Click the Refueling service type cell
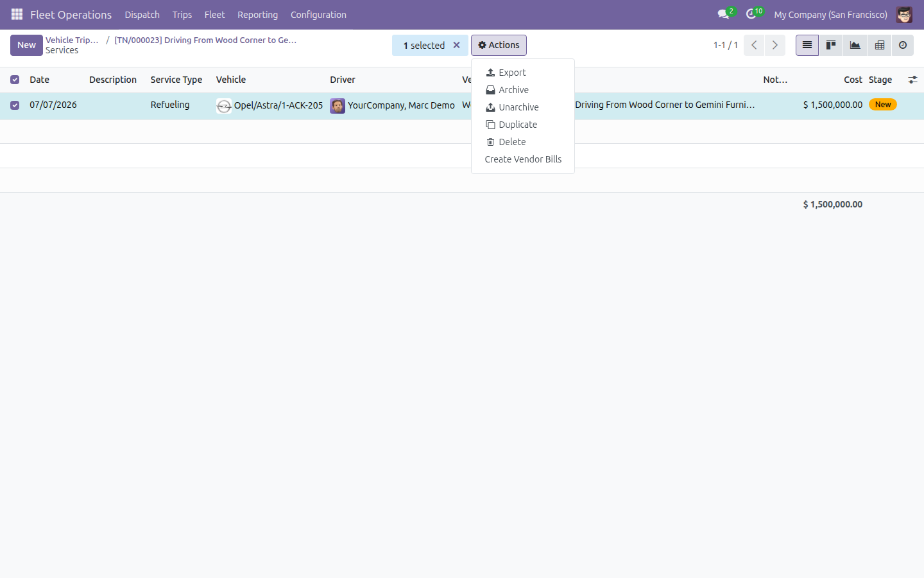 coord(170,105)
